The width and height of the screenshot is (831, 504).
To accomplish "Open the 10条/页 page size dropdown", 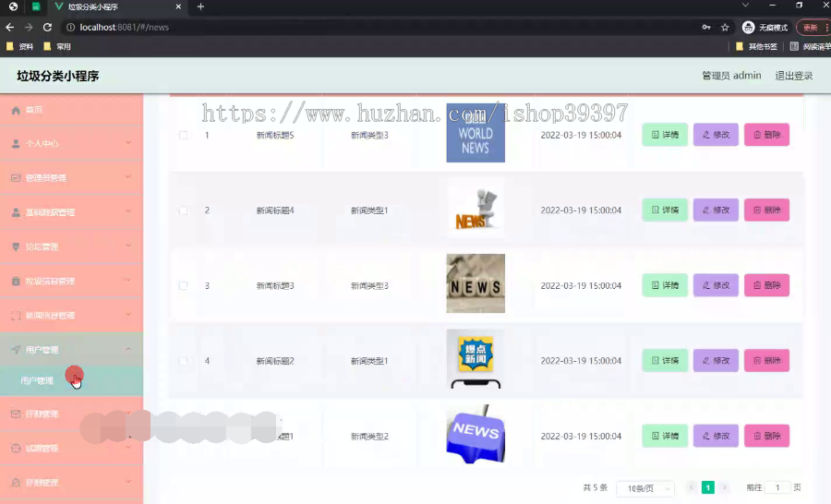I will (645, 488).
